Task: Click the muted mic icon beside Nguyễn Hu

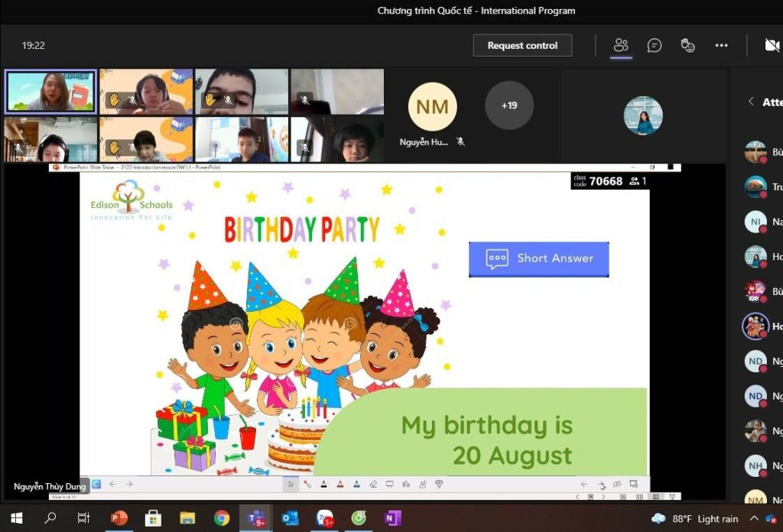Action: [x=460, y=141]
